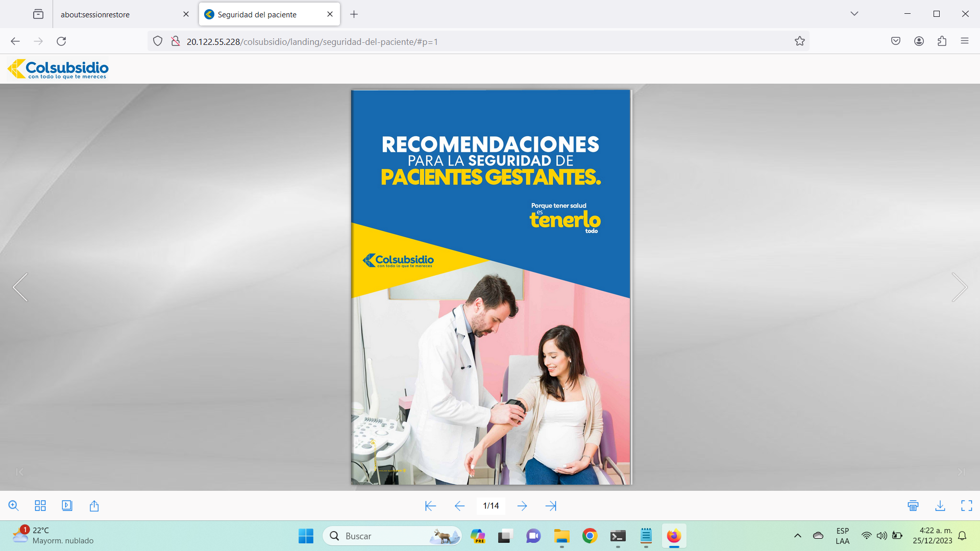Screen dimensions: 980x551
Task: Click the page number field showing 1/14
Action: 491,506
